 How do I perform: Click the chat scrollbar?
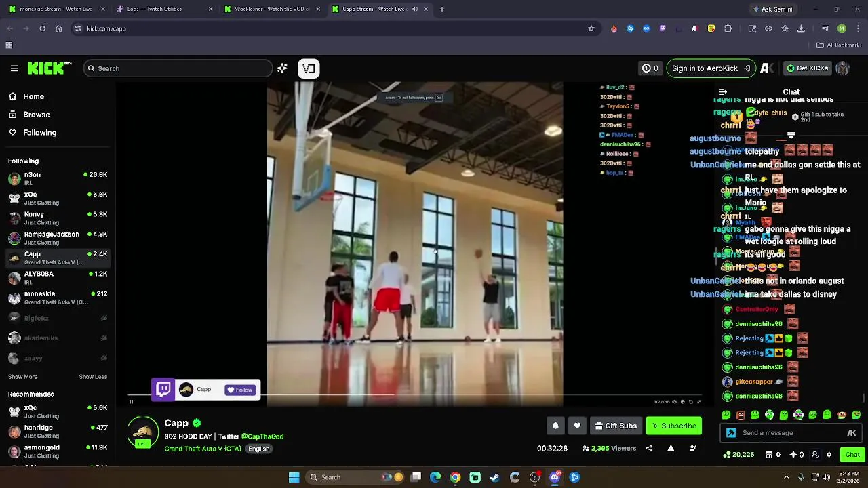click(x=864, y=397)
